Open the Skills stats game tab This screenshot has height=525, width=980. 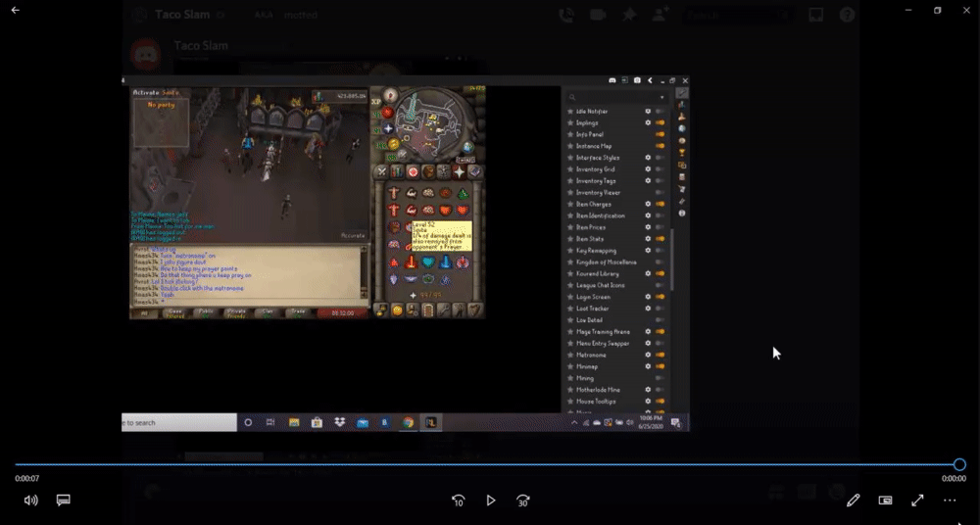pyautogui.click(x=397, y=171)
